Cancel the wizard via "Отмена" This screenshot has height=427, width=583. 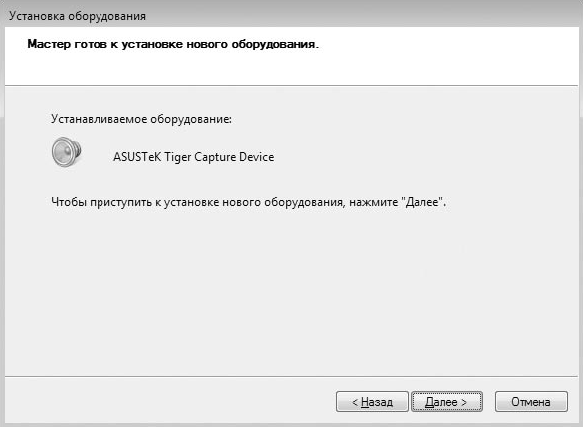coord(531,402)
